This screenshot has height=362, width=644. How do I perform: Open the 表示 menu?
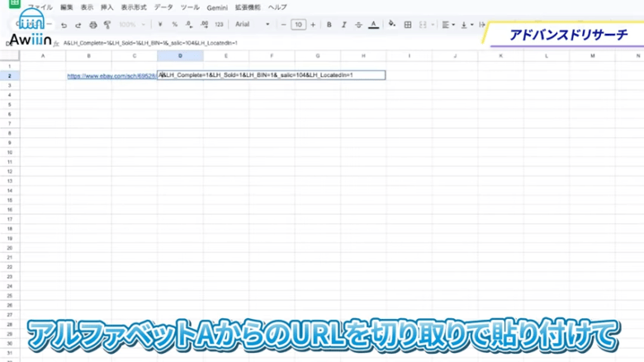[x=87, y=7]
